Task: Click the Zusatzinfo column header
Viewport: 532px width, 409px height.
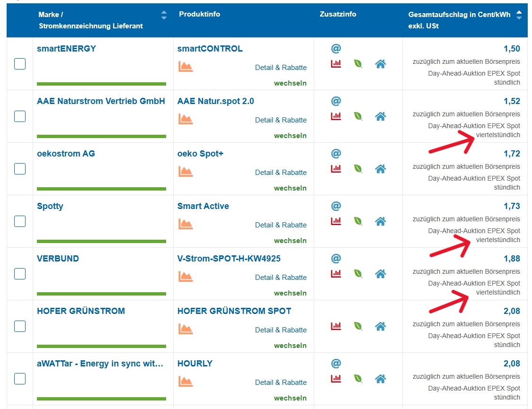Action: tap(338, 14)
